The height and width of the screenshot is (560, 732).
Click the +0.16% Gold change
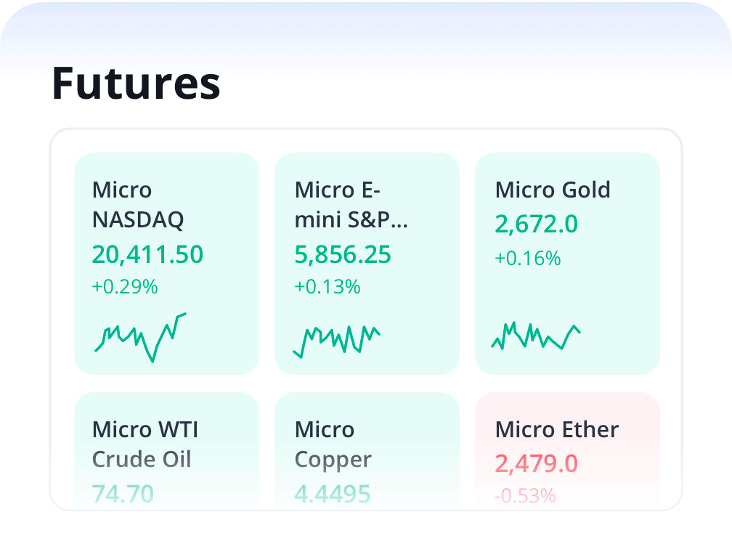pos(528,258)
